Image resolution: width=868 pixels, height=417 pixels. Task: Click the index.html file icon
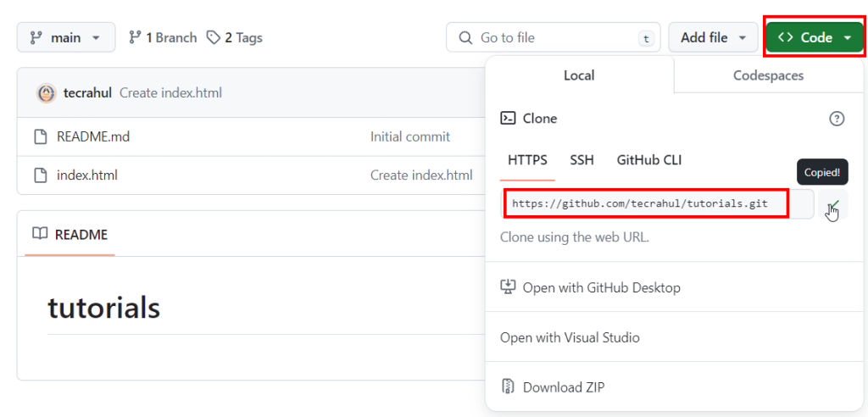40,175
